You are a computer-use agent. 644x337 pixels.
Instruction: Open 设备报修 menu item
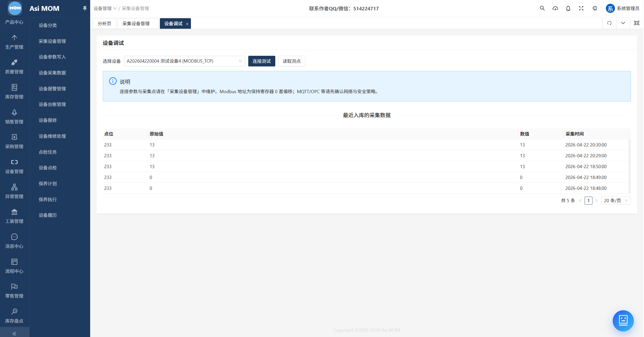[48, 120]
